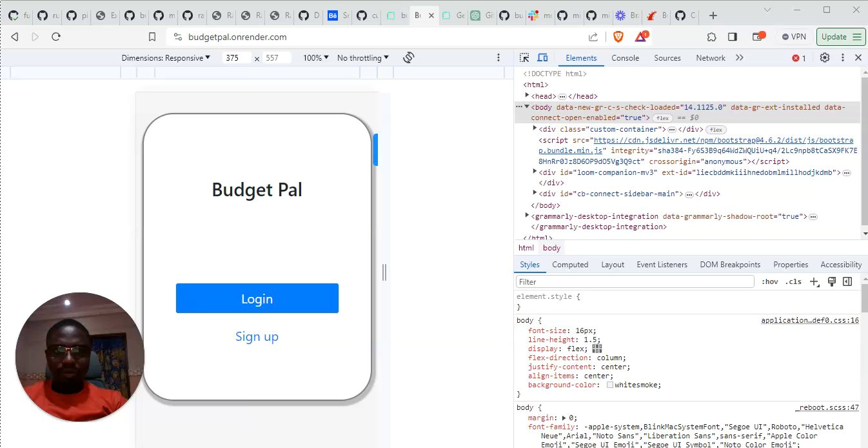
Task: Expand the custom-container div node
Action: [535, 129]
